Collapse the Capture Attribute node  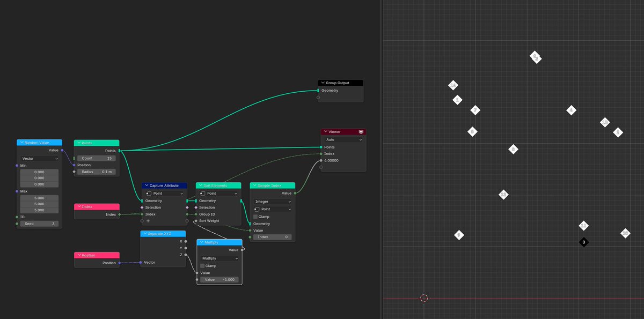146,186
